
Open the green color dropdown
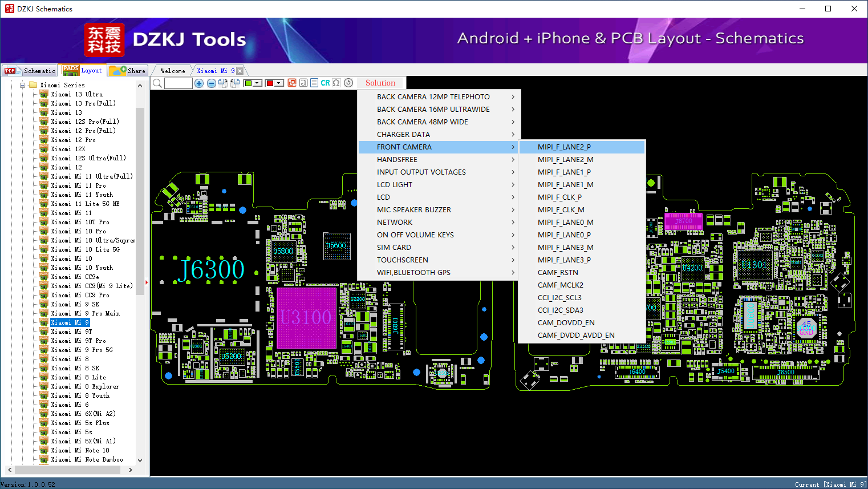tap(257, 83)
